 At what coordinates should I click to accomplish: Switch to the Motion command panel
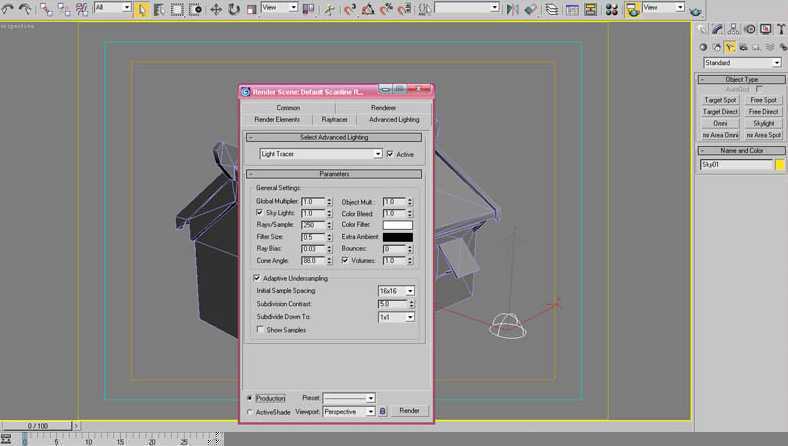(749, 29)
